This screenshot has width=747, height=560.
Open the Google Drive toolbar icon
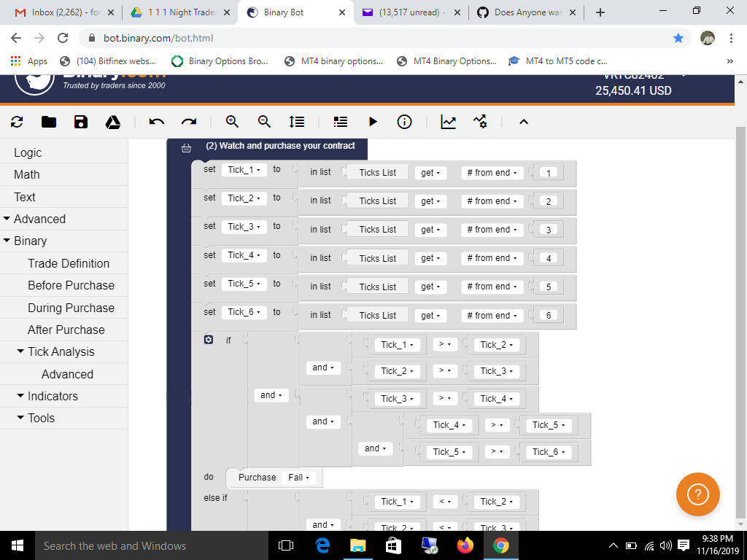[x=113, y=122]
